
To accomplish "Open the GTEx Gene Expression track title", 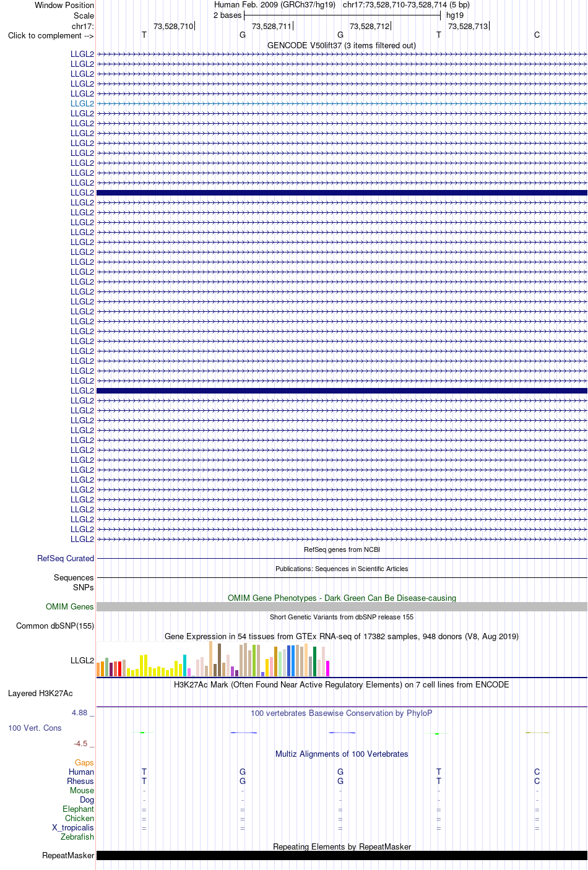I will pyautogui.click(x=342, y=636).
